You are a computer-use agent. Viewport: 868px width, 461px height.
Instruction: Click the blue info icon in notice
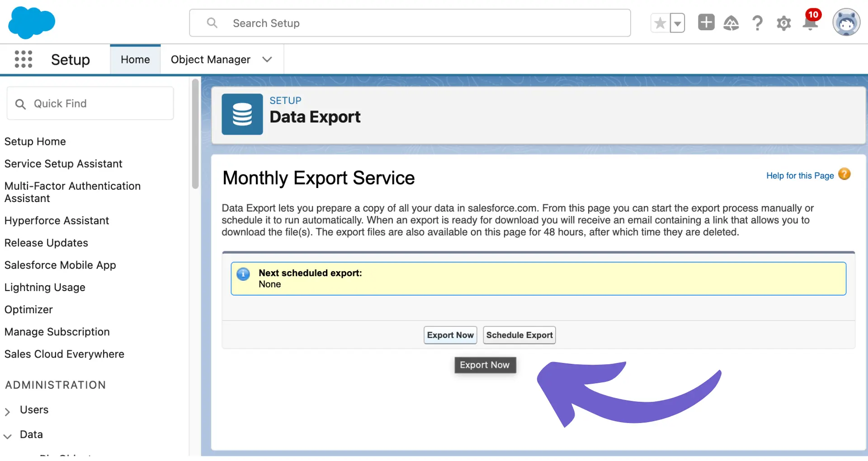(243, 274)
